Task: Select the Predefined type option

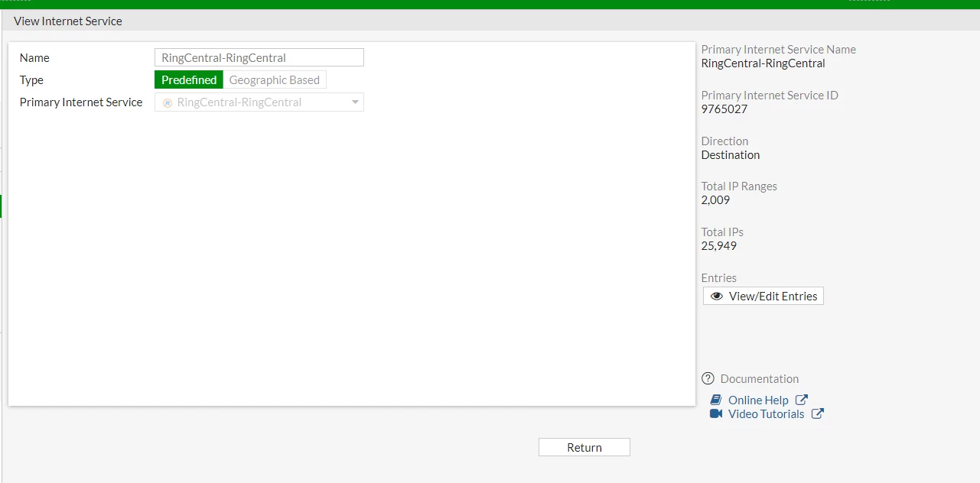Action: pyautogui.click(x=189, y=80)
